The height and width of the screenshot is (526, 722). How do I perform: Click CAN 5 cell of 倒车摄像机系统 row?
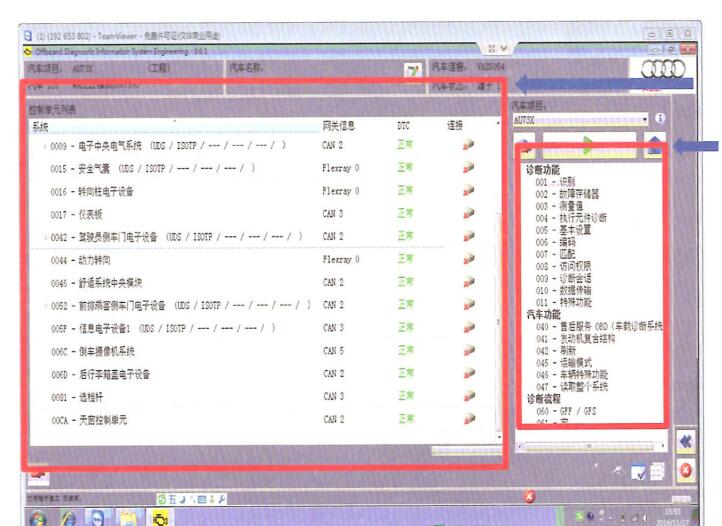pos(333,351)
